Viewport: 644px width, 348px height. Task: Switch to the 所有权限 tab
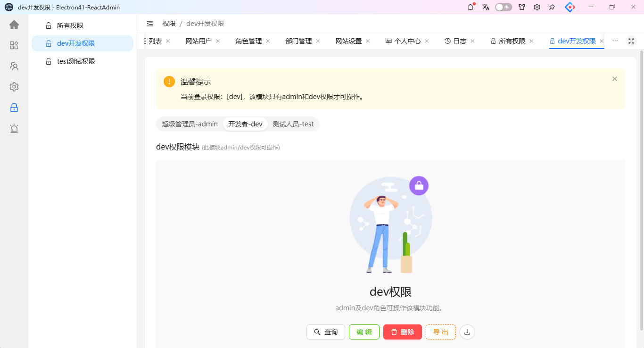click(508, 41)
